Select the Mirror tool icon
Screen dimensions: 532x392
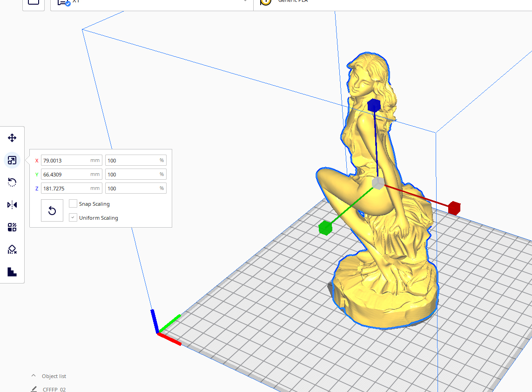pos(12,205)
